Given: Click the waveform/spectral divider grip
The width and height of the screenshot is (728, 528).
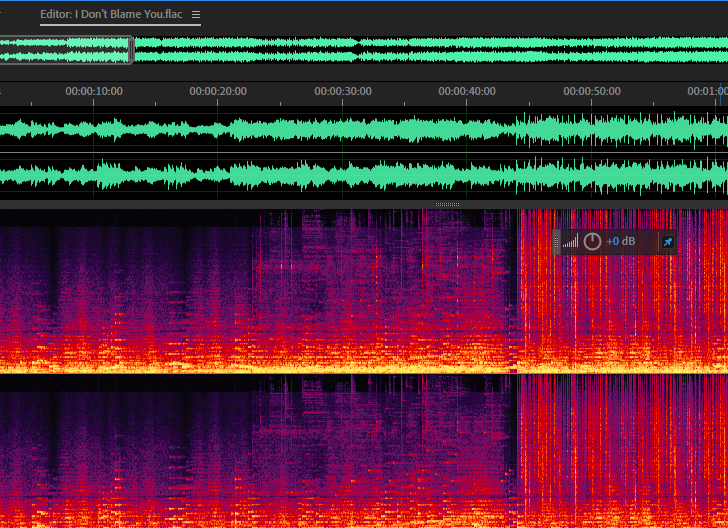Looking at the screenshot, I should (x=447, y=204).
